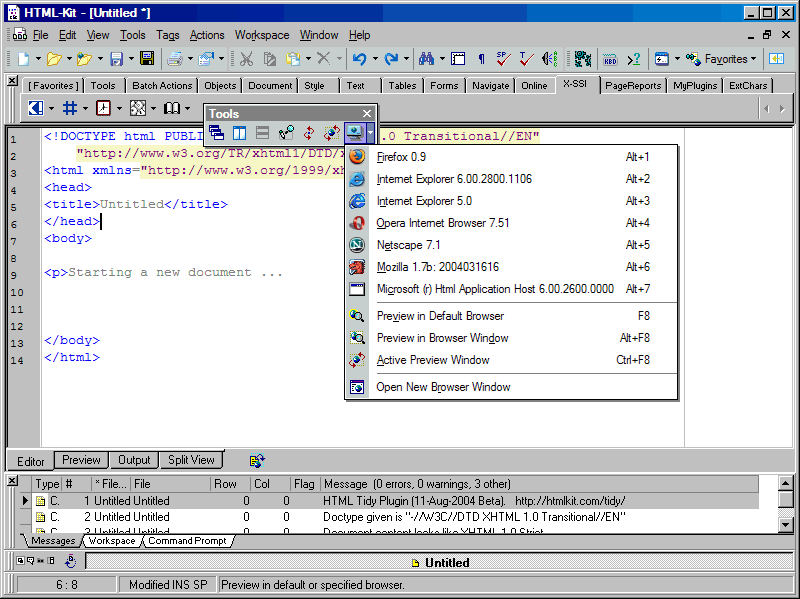Toggle paragraph marks ¶ display

click(x=481, y=59)
